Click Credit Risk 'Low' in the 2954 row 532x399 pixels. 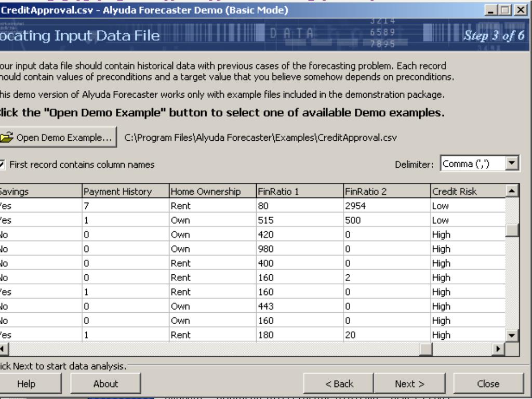pyautogui.click(x=468, y=206)
